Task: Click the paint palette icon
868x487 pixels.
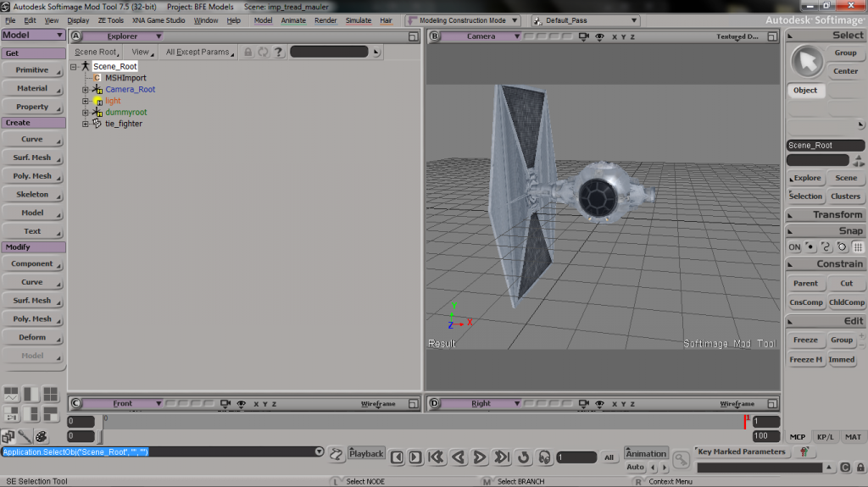Action: [x=41, y=437]
